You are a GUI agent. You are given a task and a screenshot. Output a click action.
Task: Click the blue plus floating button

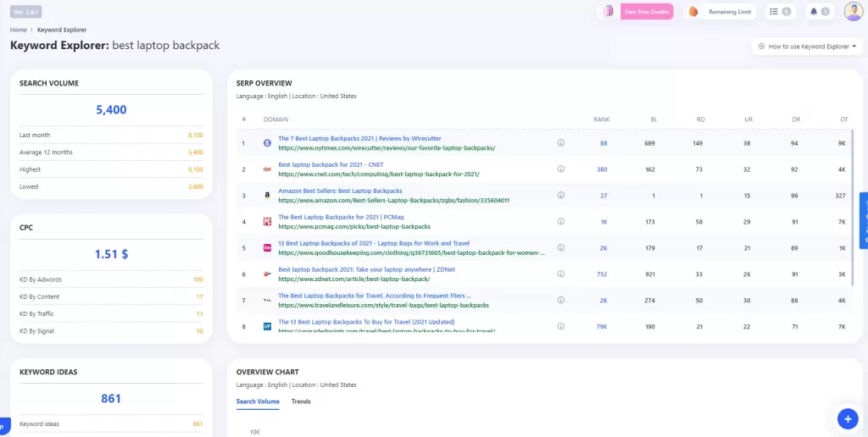[x=848, y=418]
